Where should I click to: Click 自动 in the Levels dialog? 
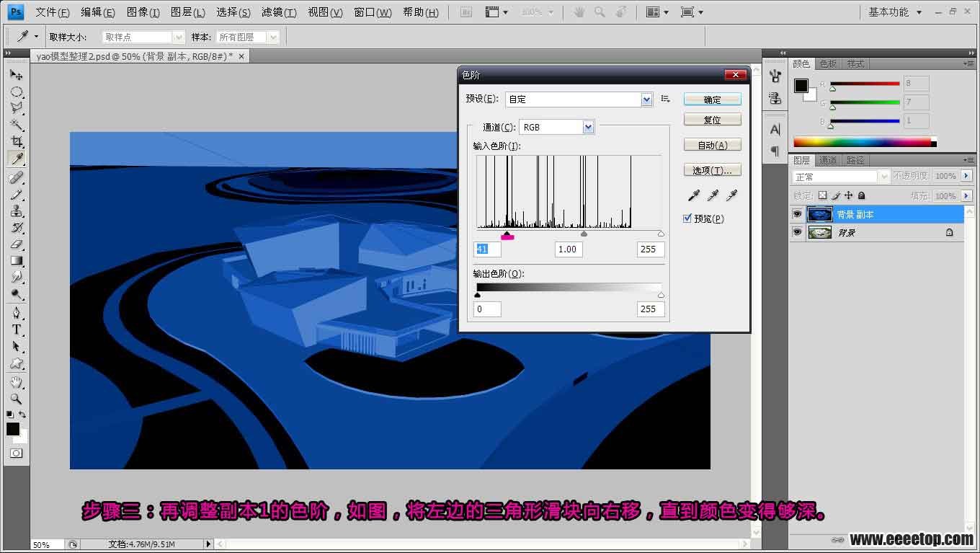coord(712,145)
